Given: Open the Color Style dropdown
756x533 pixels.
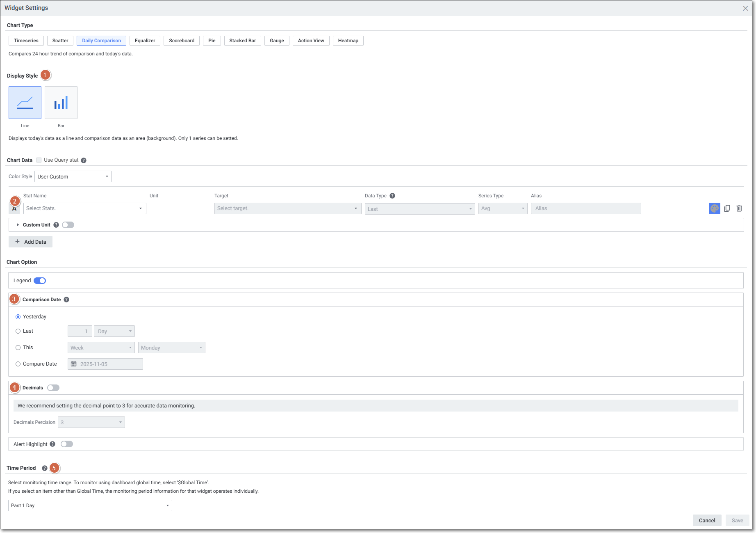Looking at the screenshot, I should tap(73, 176).
